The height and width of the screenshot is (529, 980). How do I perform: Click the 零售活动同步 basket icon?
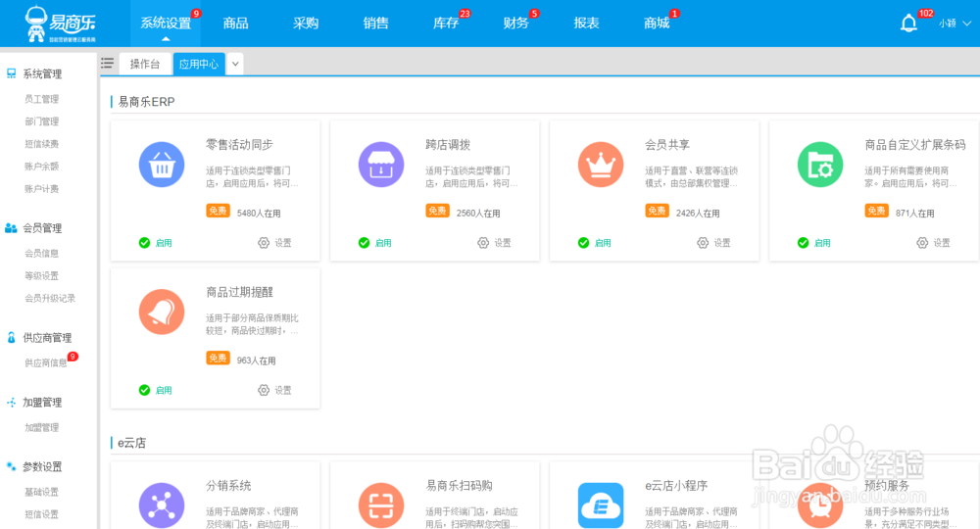coord(162,165)
